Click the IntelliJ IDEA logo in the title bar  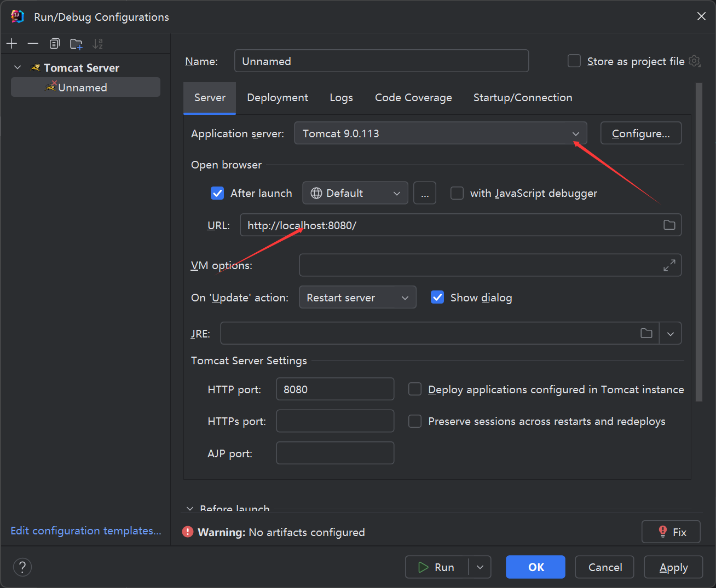coord(18,16)
